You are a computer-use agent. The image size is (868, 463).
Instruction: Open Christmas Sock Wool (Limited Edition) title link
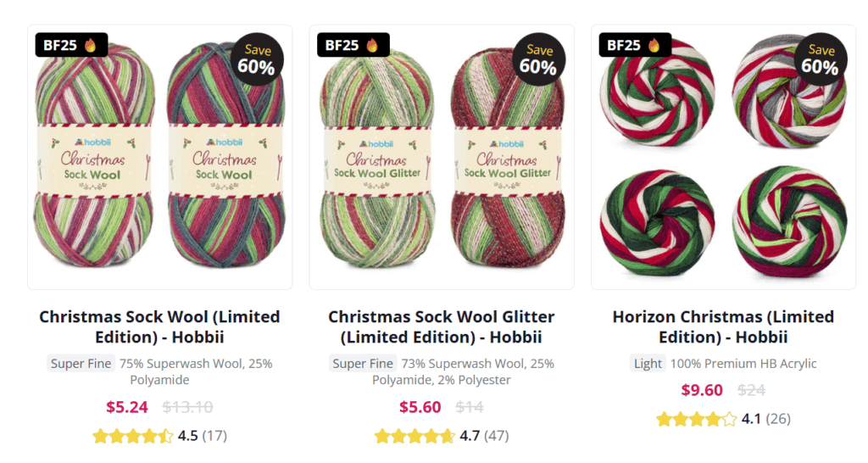[159, 326]
